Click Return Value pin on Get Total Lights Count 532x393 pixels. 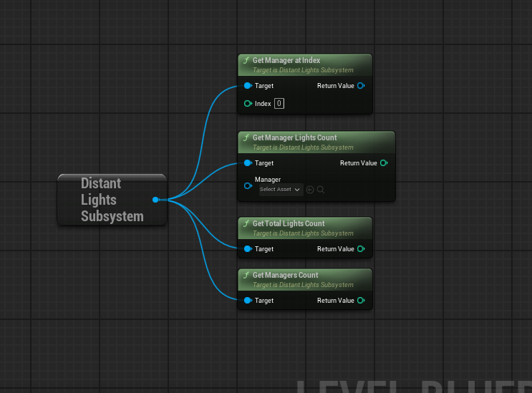coord(361,249)
